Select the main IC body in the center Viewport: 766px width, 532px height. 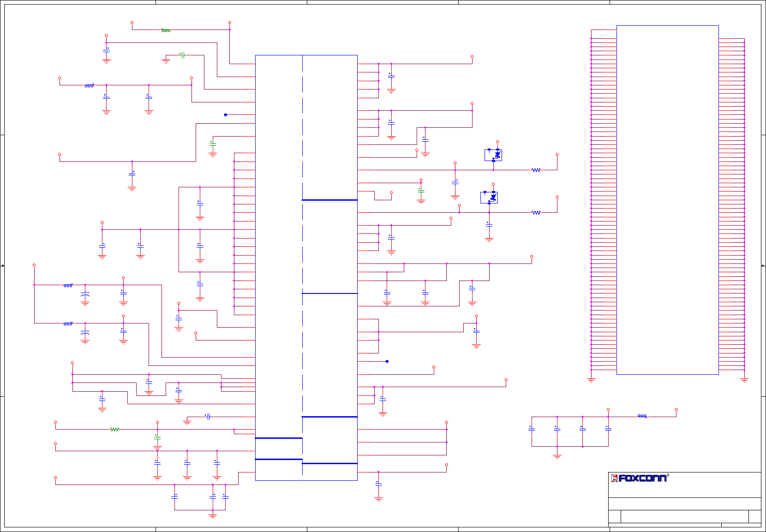[x=306, y=268]
